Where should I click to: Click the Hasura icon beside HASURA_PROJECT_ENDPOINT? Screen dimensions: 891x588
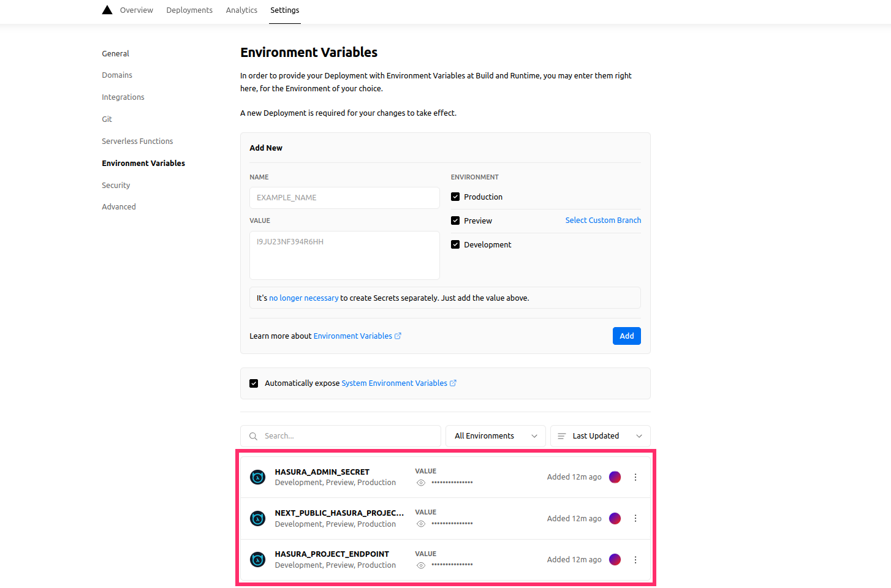click(257, 559)
